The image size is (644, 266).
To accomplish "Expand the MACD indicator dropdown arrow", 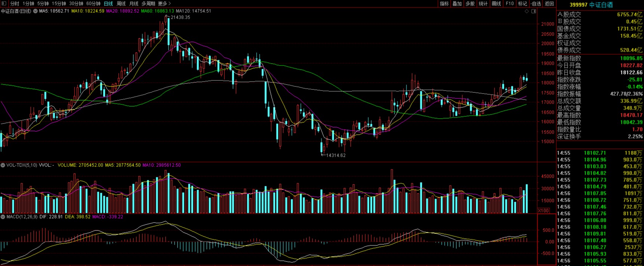I will [x=3, y=217].
